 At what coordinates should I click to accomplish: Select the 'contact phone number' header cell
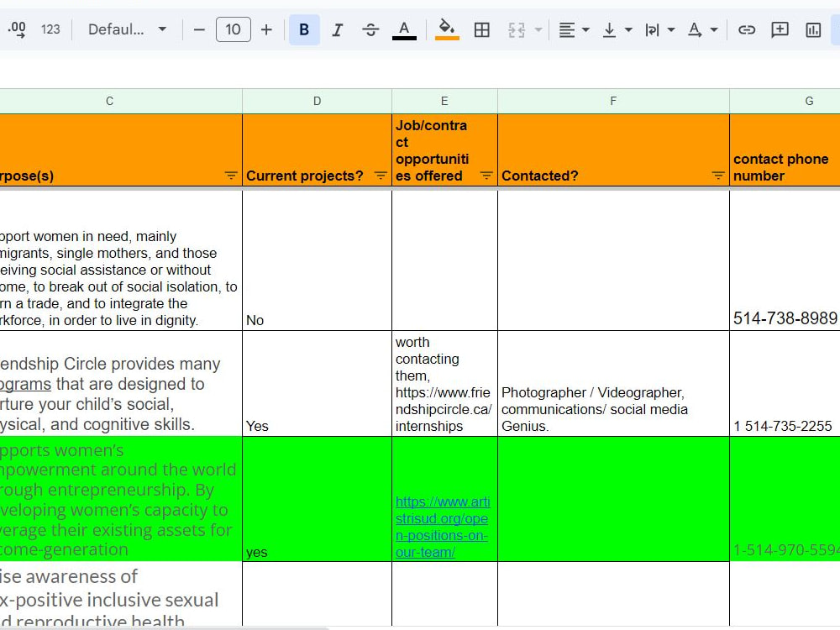point(785,150)
